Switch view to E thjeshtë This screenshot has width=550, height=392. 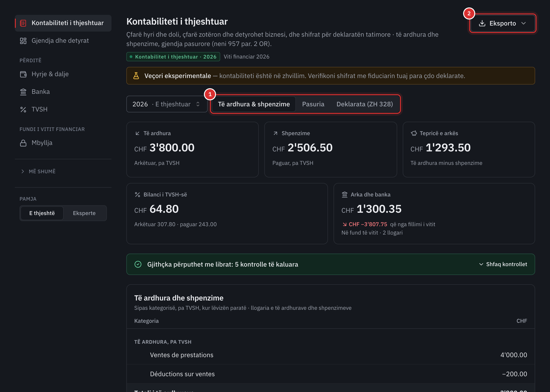pos(42,213)
